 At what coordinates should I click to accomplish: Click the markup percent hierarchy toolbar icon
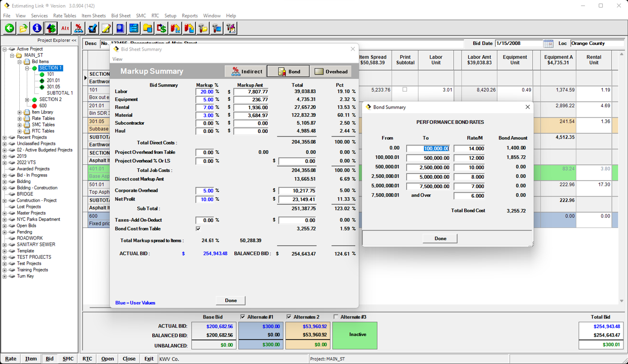(78, 28)
